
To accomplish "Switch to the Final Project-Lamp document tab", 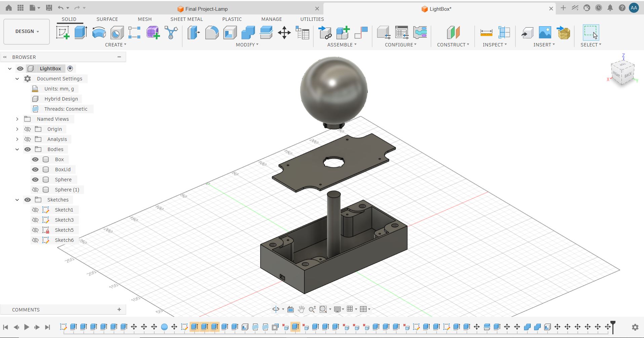I will [x=206, y=9].
